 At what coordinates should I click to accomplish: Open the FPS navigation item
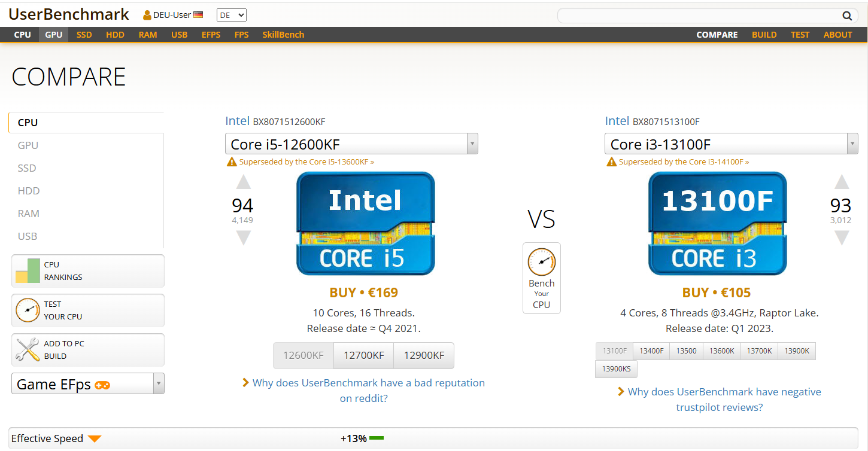point(242,35)
